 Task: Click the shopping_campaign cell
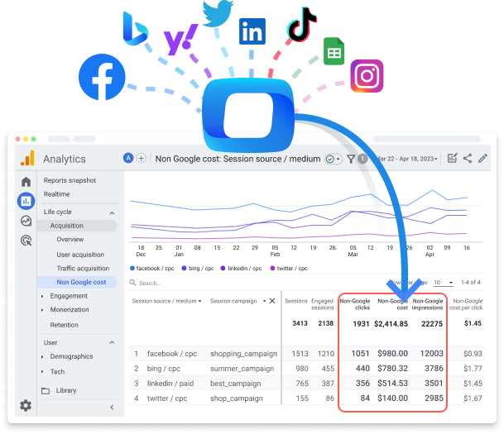243,354
